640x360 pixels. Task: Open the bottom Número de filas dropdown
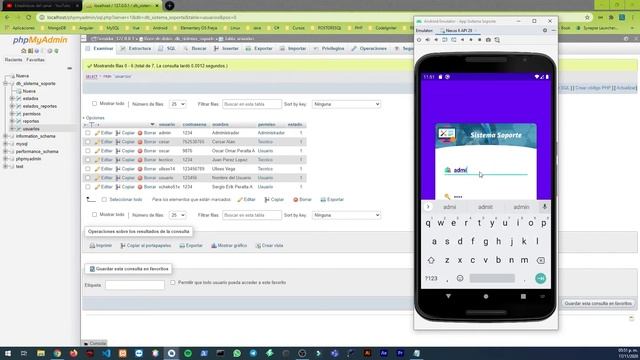pos(178,215)
